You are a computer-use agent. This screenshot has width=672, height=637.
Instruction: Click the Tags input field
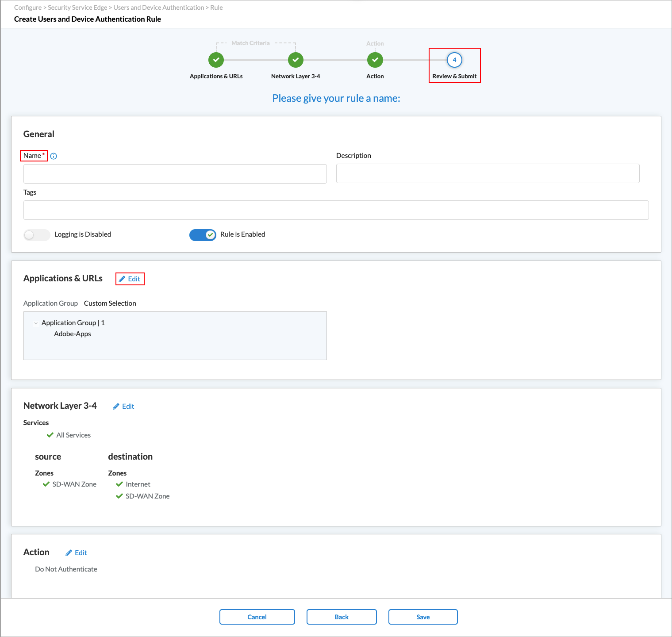pyautogui.click(x=336, y=210)
